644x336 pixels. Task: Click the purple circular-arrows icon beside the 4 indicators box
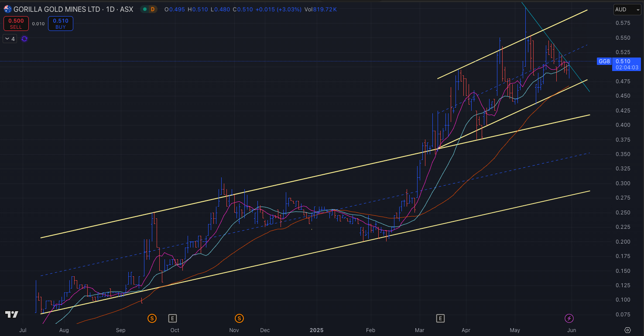(x=24, y=39)
